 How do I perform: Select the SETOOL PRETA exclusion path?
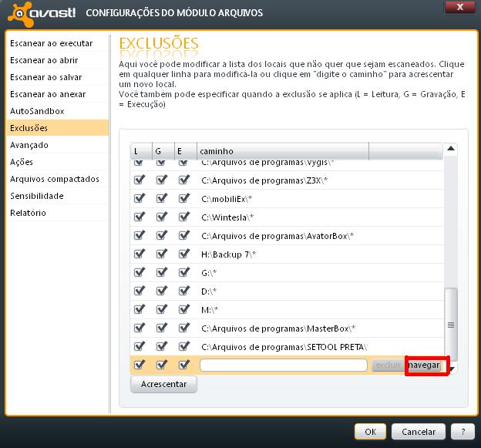pyautogui.click(x=284, y=347)
